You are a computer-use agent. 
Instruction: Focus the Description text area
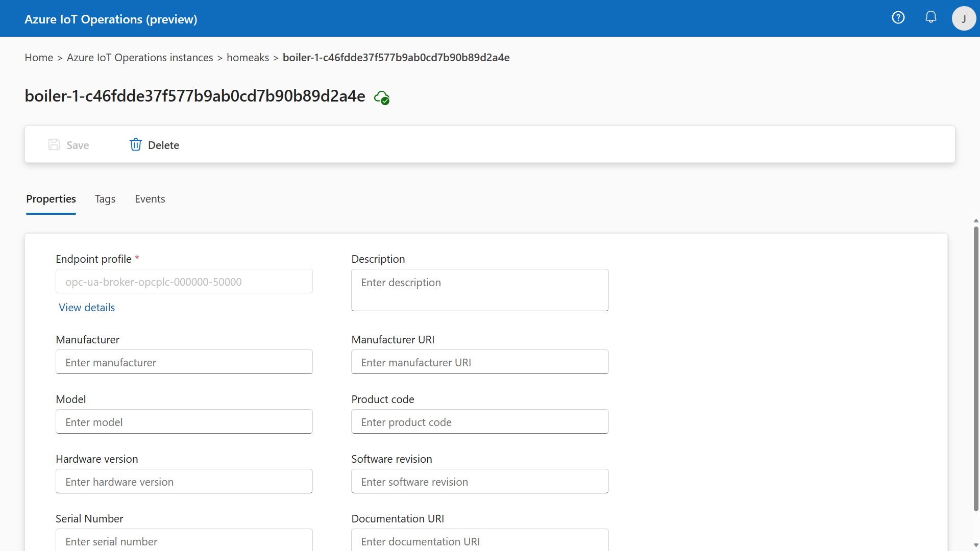coord(480,290)
